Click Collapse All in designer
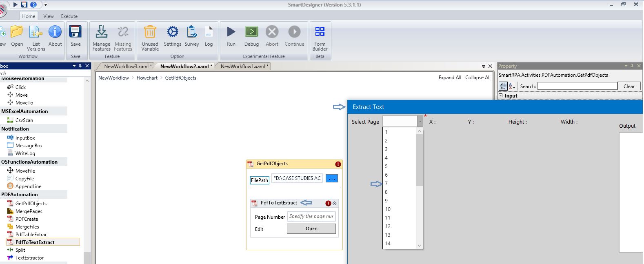 pyautogui.click(x=477, y=78)
